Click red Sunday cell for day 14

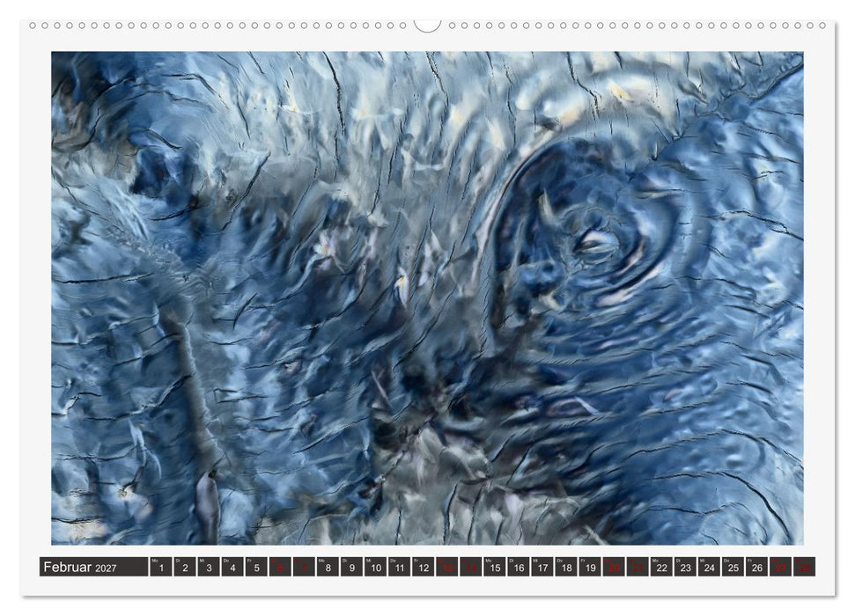click(x=471, y=567)
